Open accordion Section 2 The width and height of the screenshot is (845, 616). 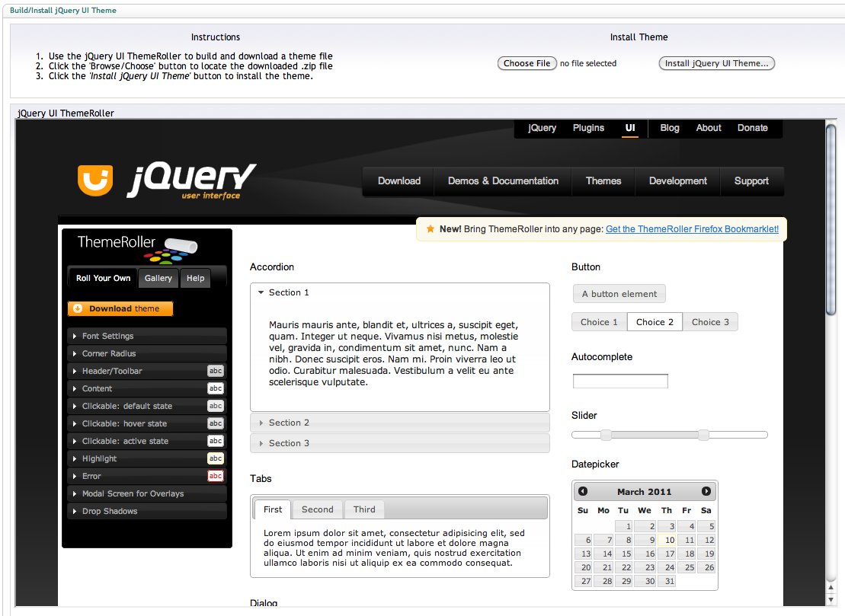[x=400, y=423]
